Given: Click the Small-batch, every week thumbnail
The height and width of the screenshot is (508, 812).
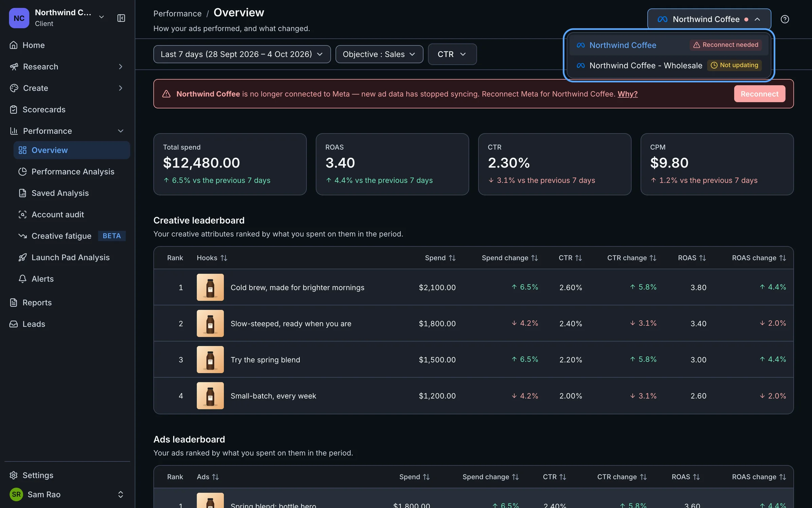Looking at the screenshot, I should coord(210,396).
